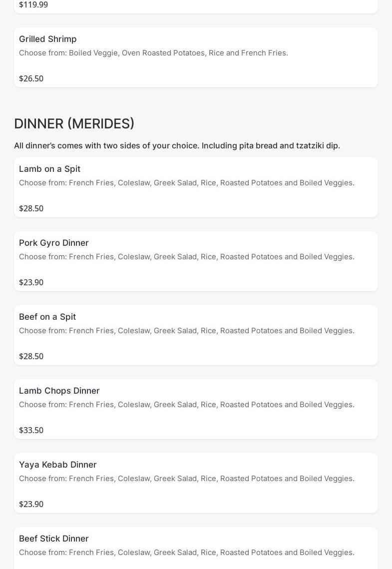
Task: Click the side choices under Lamb Chops Dinner
Action: click(x=186, y=405)
